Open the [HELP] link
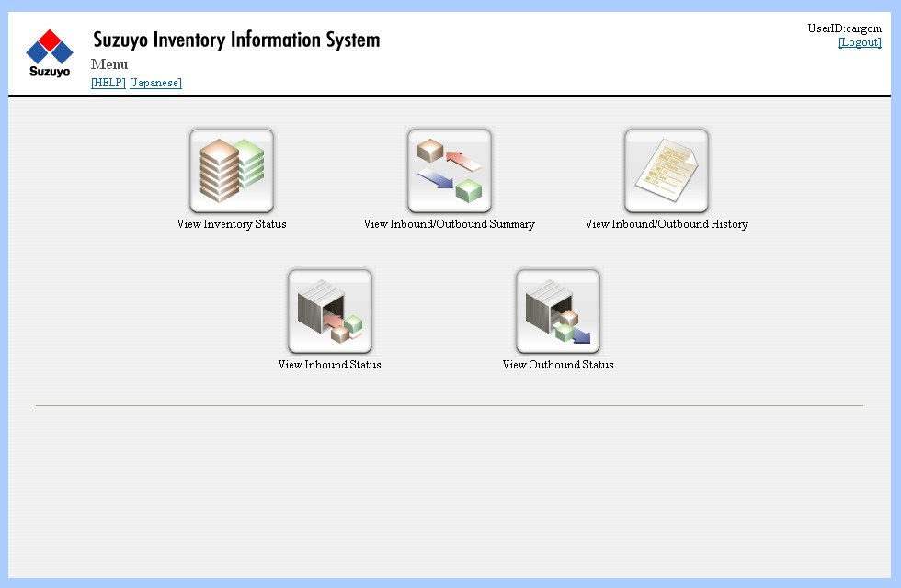This screenshot has height=588, width=901. (108, 83)
